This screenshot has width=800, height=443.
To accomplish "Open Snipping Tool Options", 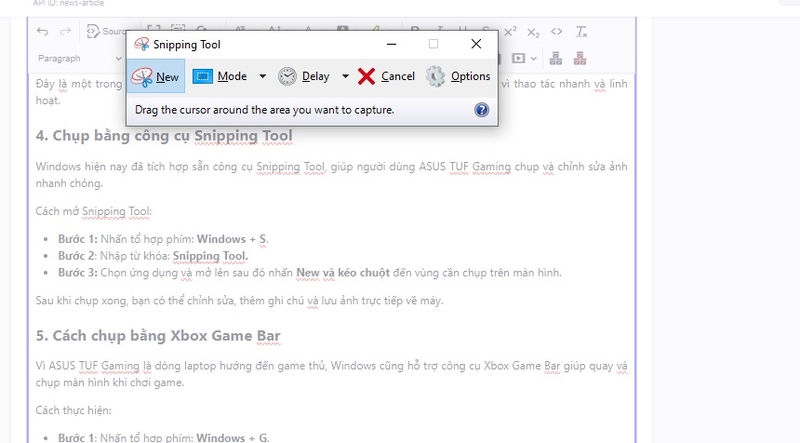I will (458, 77).
